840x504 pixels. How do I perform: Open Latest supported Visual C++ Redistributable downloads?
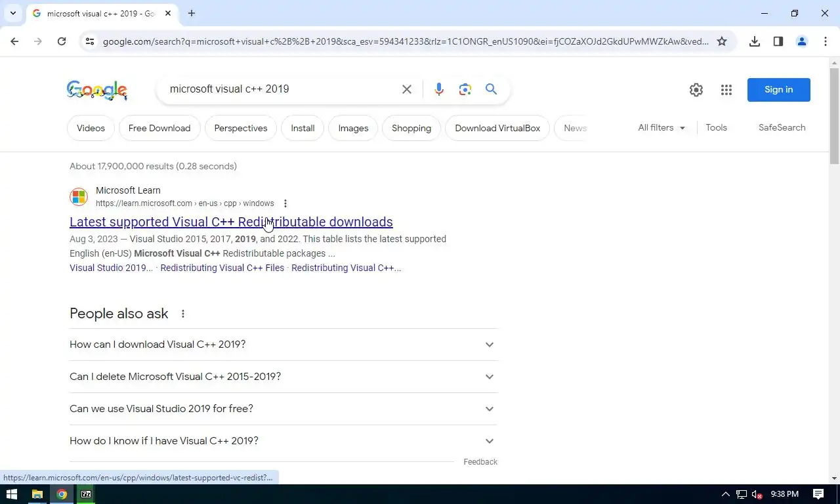(x=231, y=222)
